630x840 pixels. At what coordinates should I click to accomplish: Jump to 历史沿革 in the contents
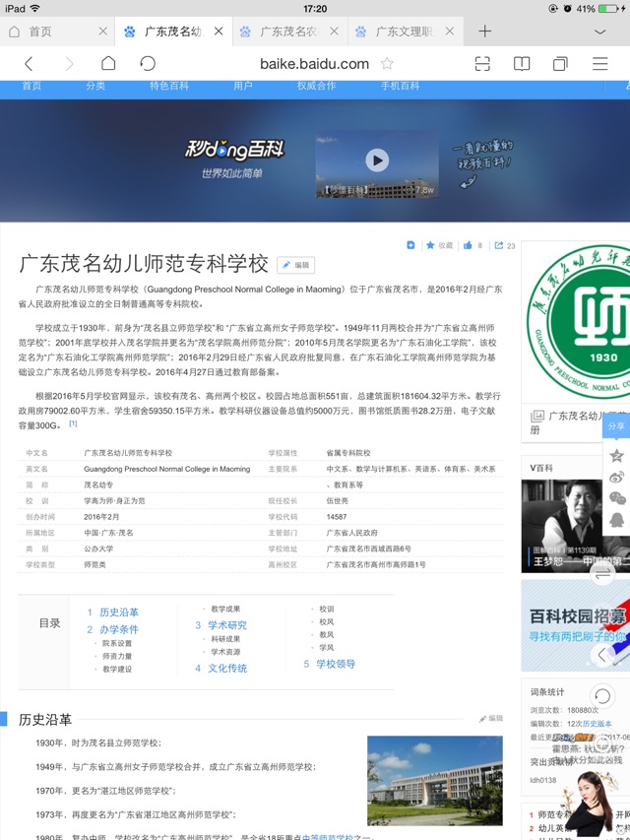point(118,613)
